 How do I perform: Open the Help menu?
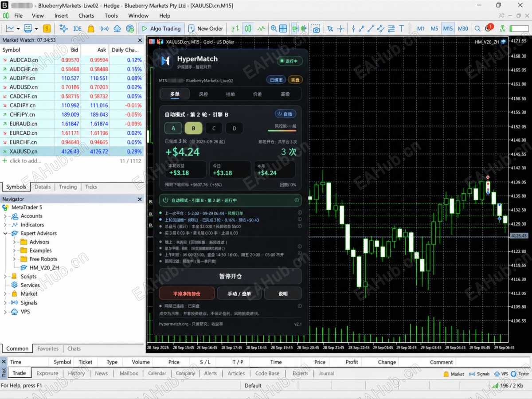[164, 16]
